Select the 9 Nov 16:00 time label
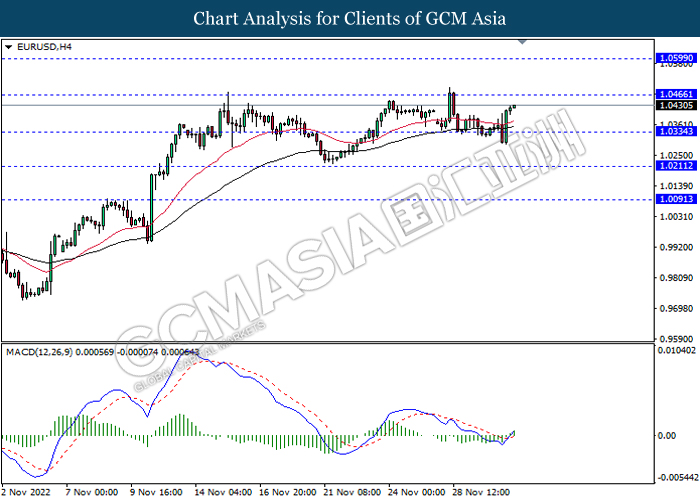 click(156, 492)
